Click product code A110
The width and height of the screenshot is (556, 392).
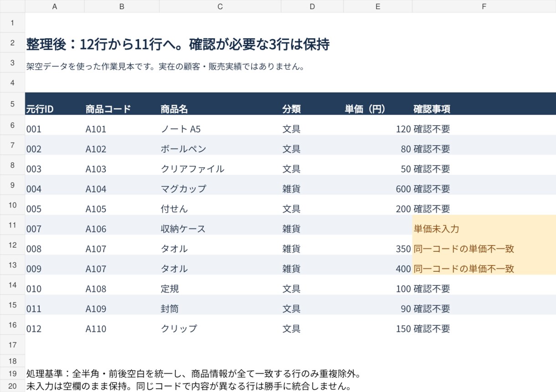pyautogui.click(x=122, y=325)
